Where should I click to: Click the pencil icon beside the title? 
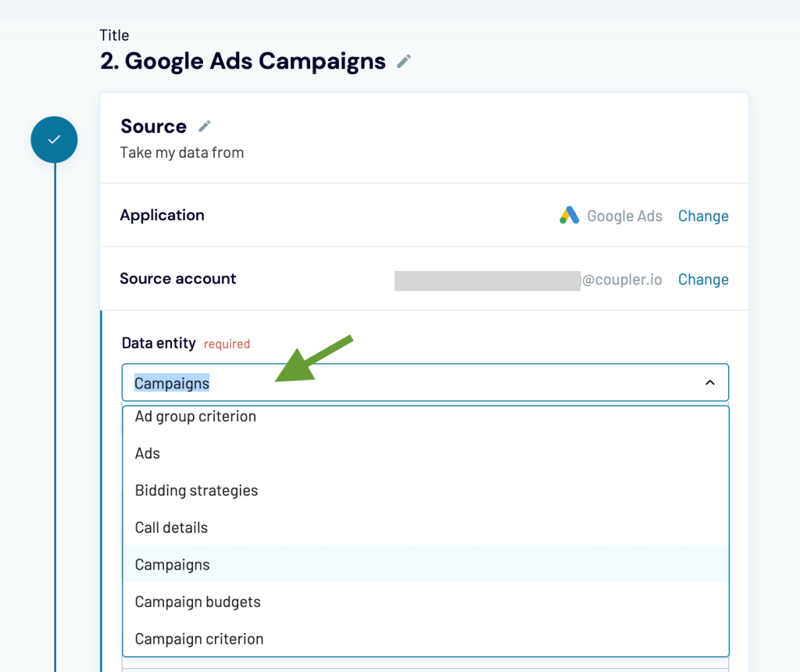[404, 61]
